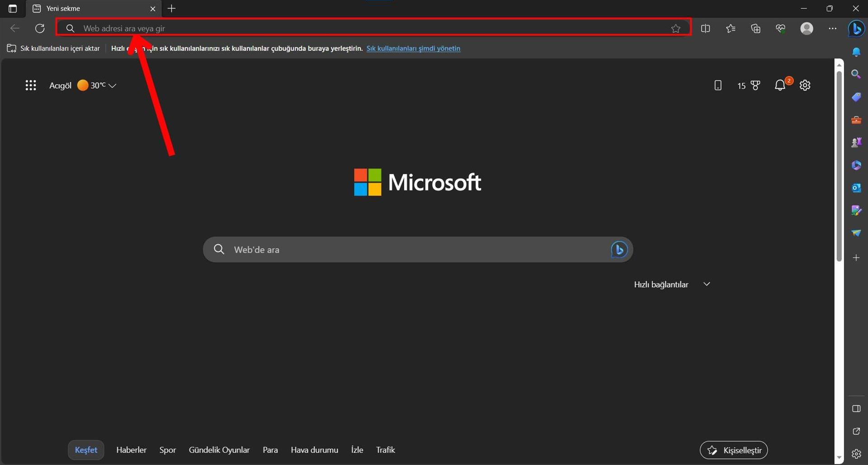The width and height of the screenshot is (868, 465).
Task: Open a new tab with the plus button
Action: click(x=172, y=9)
